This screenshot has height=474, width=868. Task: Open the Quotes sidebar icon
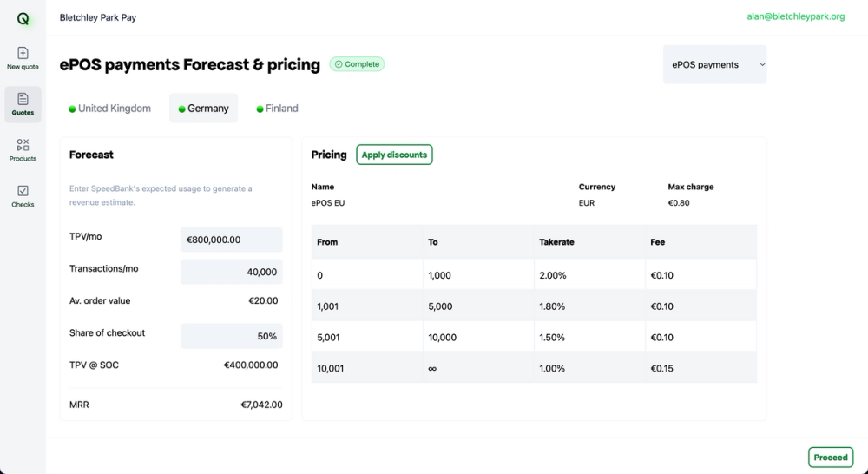[x=23, y=104]
